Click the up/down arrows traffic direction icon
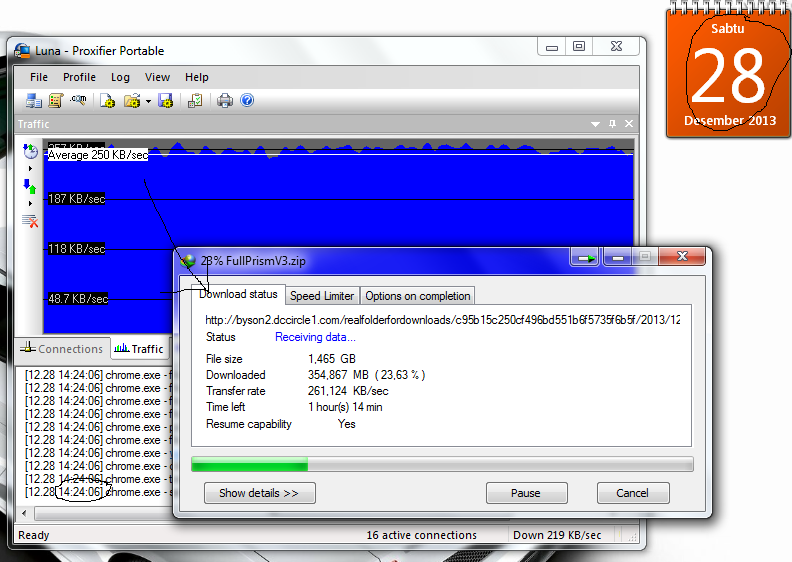 30,186
